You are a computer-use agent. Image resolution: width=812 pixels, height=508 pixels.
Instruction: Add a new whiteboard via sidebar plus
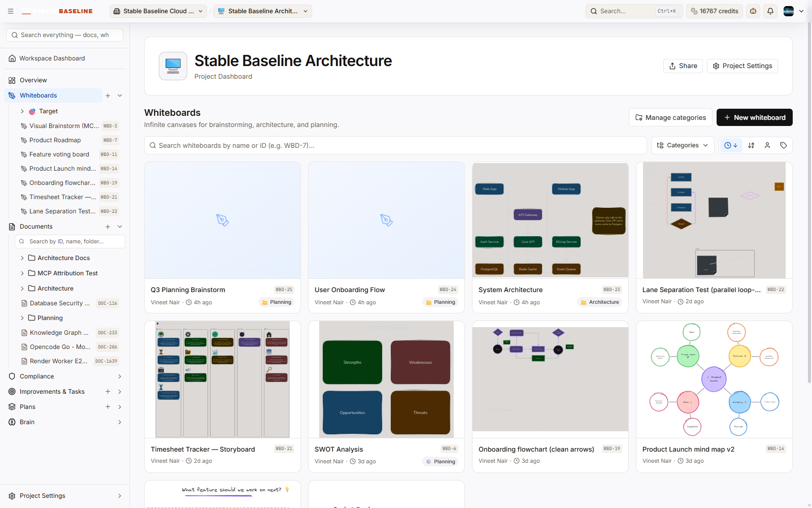108,96
